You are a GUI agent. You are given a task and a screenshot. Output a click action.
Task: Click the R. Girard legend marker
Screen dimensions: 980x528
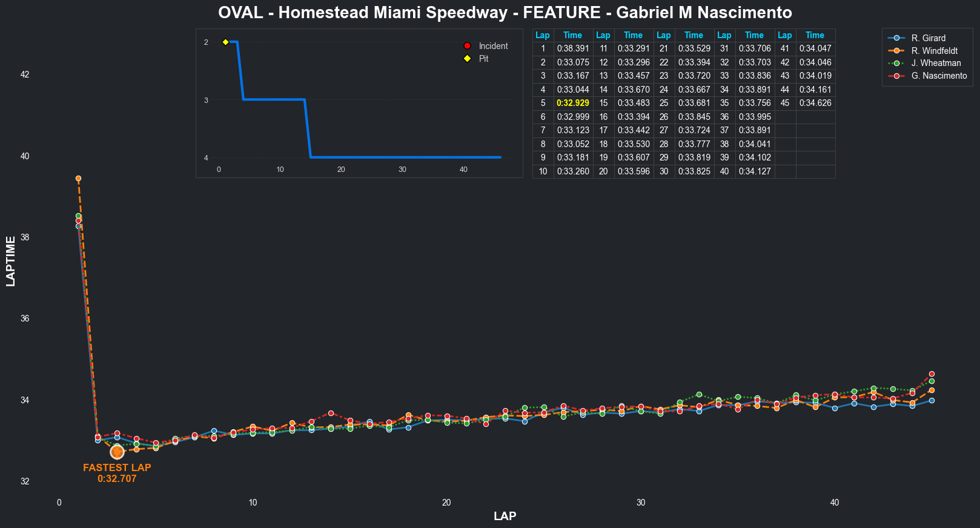[x=896, y=38]
